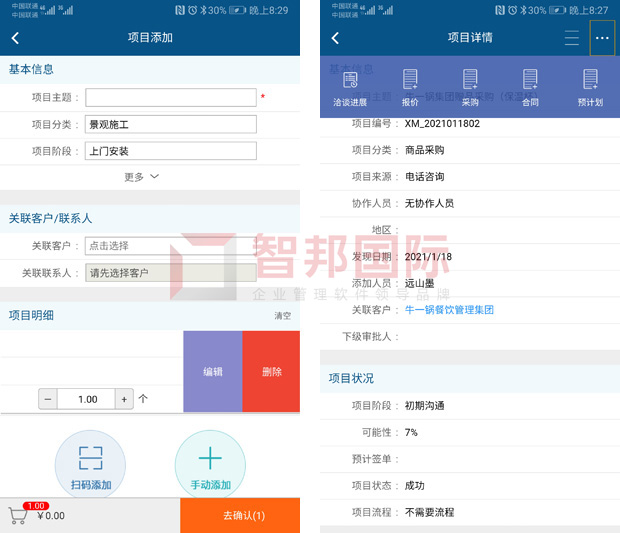Image resolution: width=620 pixels, height=533 pixels.
Task: Click the alarm icon in left status bar
Action: pos(193,10)
